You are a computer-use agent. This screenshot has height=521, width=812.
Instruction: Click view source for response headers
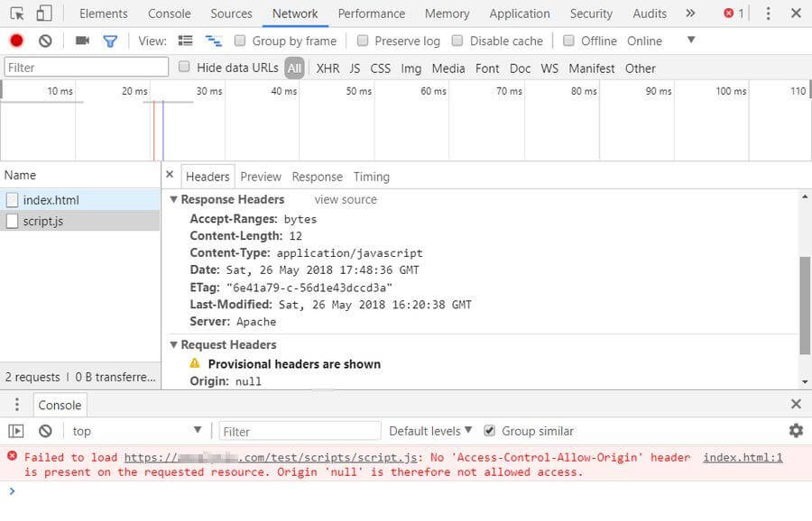point(346,200)
